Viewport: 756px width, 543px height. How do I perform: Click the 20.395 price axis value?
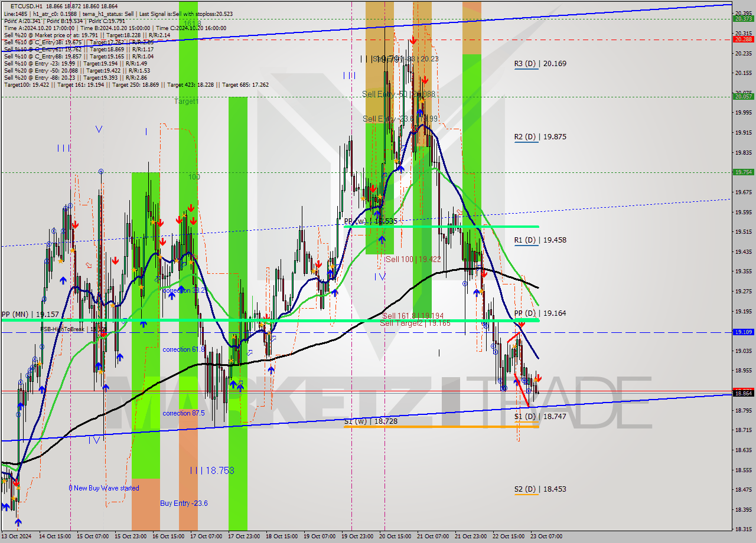coord(743,13)
